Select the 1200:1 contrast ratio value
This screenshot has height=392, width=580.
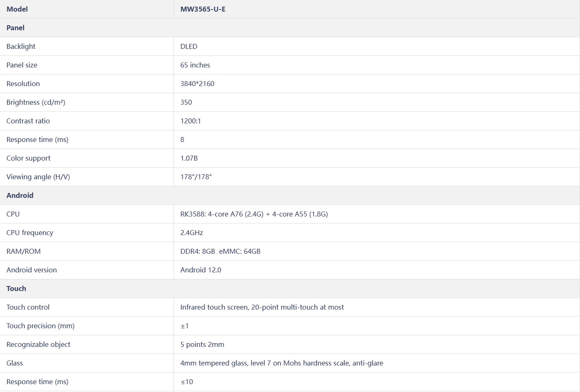[191, 121]
